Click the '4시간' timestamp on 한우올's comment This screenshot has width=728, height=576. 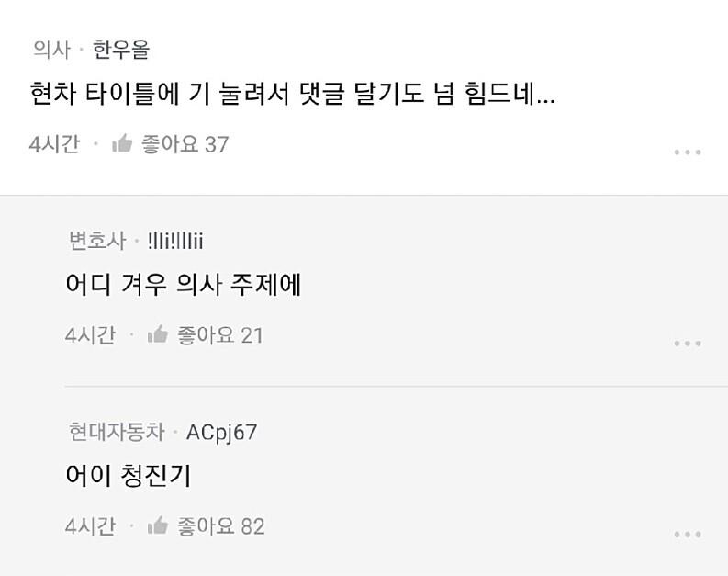pyautogui.click(x=54, y=144)
